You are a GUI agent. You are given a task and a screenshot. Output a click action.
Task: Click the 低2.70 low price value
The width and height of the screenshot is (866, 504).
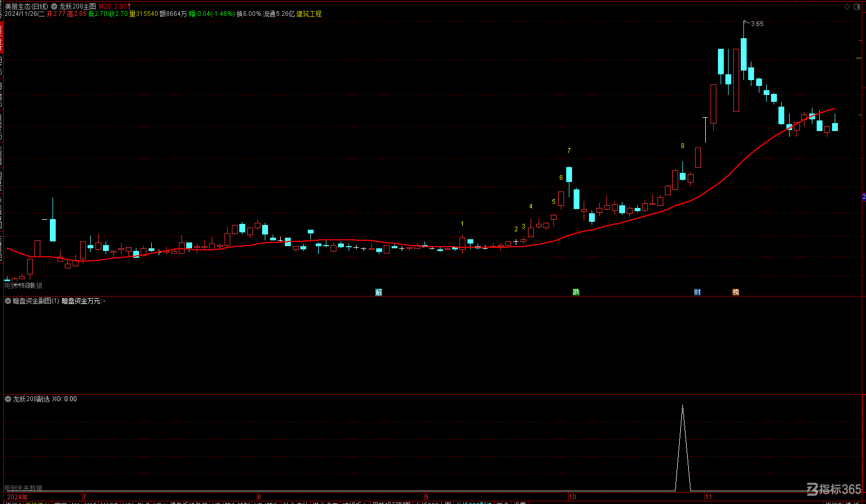98,14
